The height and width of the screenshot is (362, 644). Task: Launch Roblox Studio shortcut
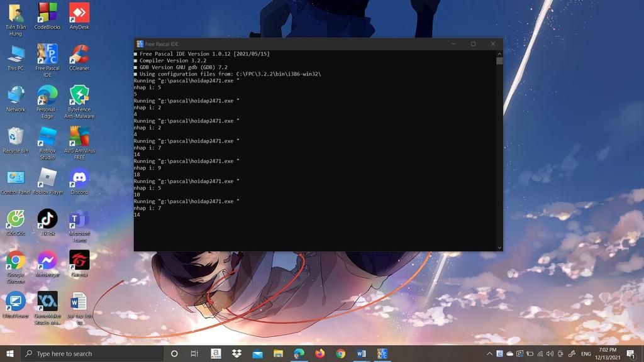click(47, 143)
